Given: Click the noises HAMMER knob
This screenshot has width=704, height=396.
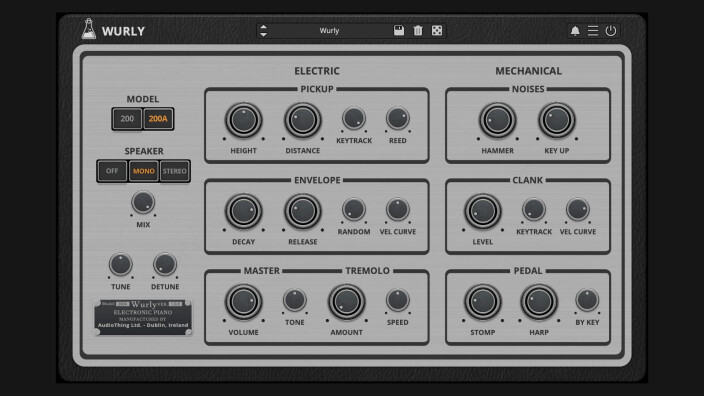Looking at the screenshot, I should coord(497,120).
